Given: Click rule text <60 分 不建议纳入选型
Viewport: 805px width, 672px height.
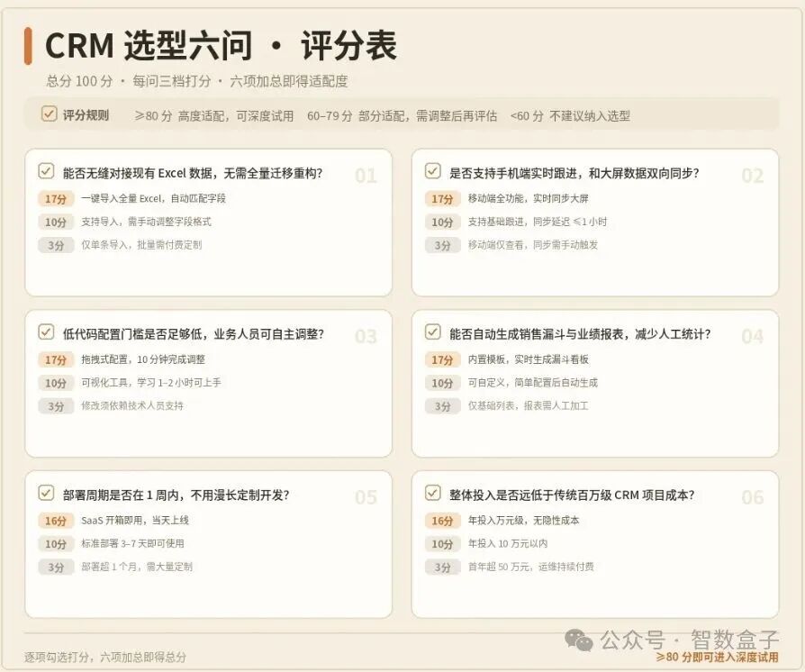Looking at the screenshot, I should [570, 115].
